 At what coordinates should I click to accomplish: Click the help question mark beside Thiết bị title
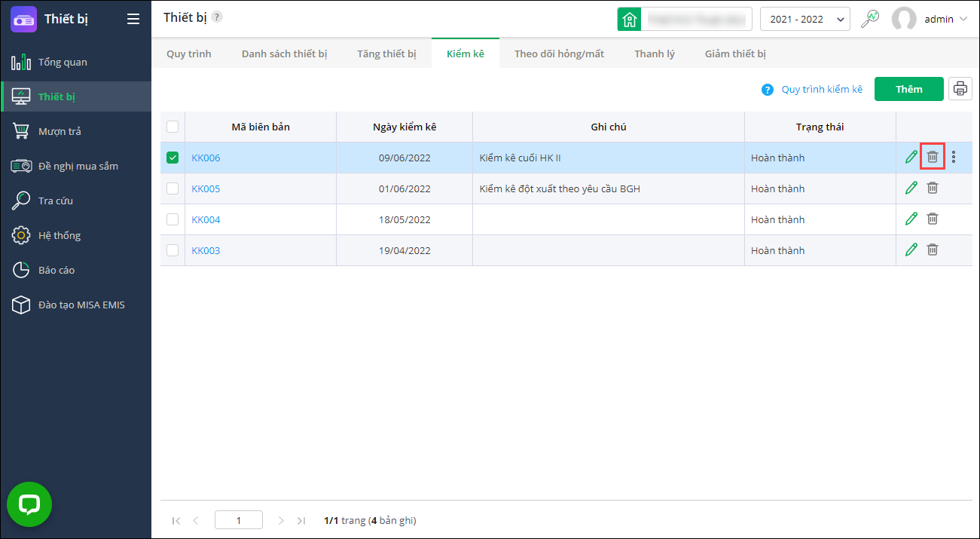217,17
